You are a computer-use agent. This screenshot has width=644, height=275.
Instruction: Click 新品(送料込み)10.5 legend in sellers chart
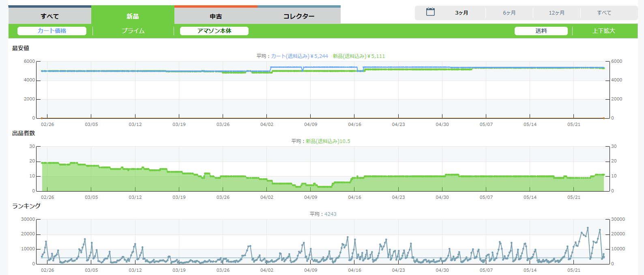pyautogui.click(x=328, y=141)
